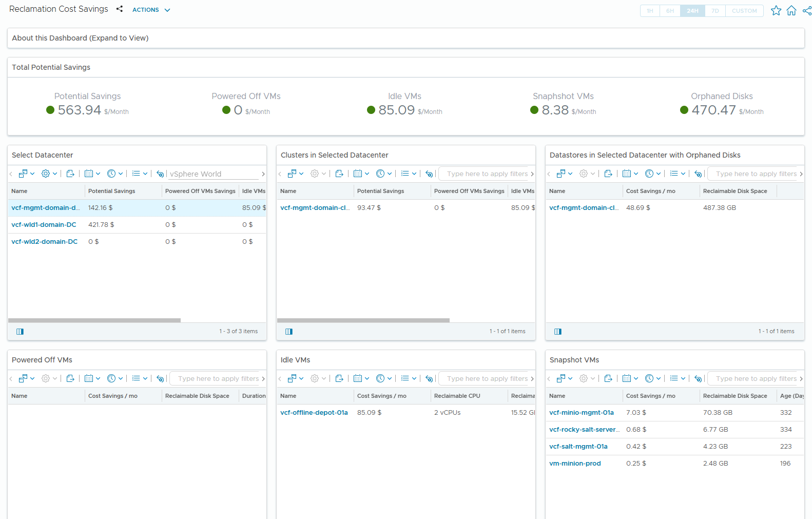Toggle column chooser in Select Datacenter footer
The height and width of the screenshot is (519, 812).
point(20,332)
